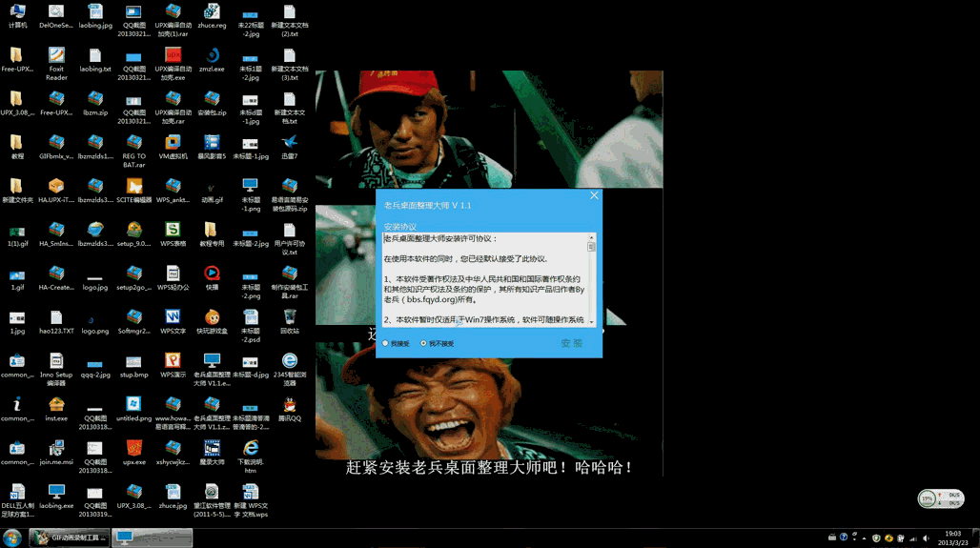Click inside the license agreement text box
980x548 pixels.
(485, 278)
